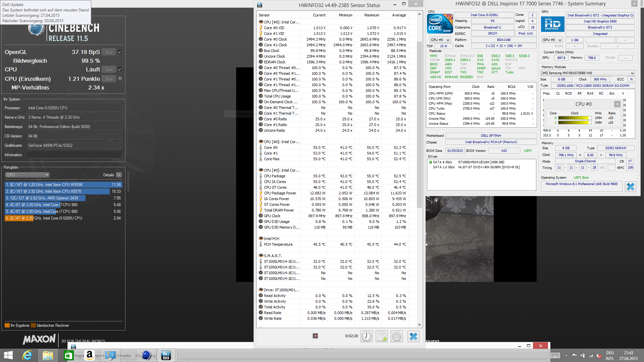The height and width of the screenshot is (362, 644).
Task: Collapse the Drive: ST1000LM01 sensor group
Action: click(261, 290)
